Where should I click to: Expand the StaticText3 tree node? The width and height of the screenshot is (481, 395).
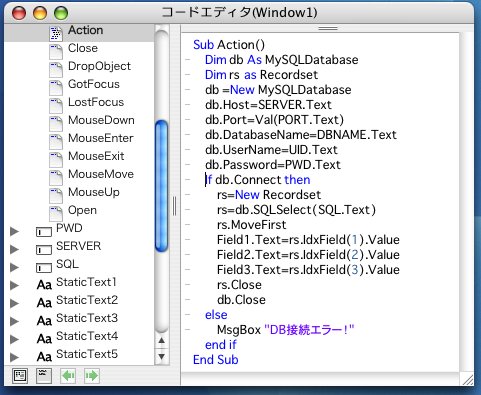tap(14, 321)
